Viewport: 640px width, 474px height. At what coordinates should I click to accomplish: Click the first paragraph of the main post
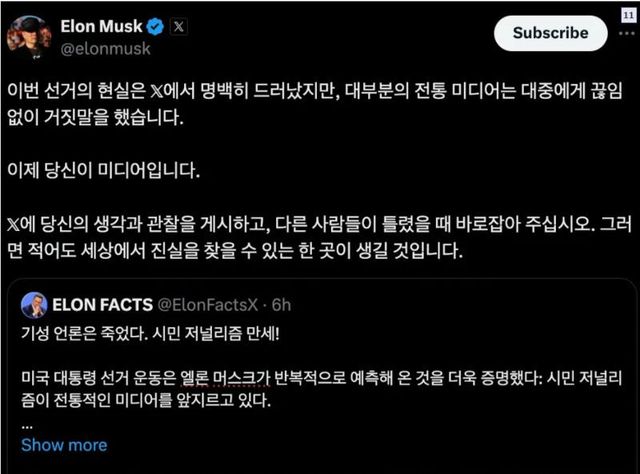(x=320, y=102)
